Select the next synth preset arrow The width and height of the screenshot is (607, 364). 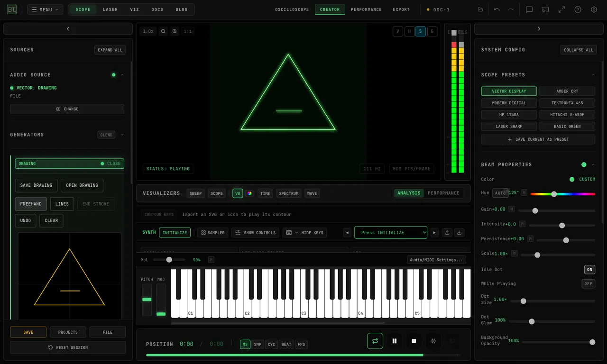434,233
